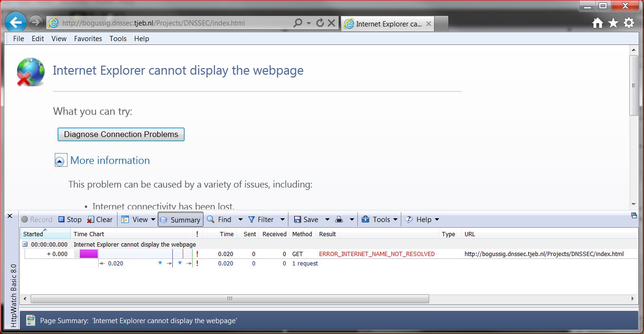
Task: Click the page scrollbar up arrow
Action: point(634,49)
